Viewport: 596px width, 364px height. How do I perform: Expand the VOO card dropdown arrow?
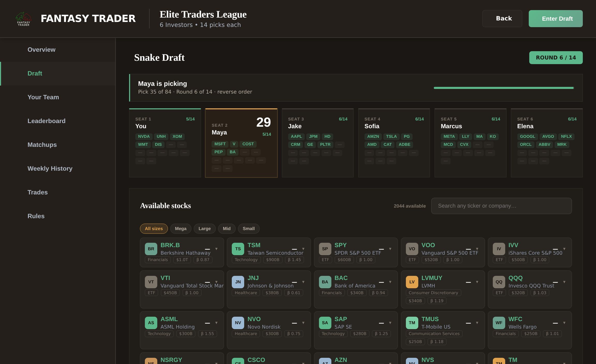[x=477, y=249]
